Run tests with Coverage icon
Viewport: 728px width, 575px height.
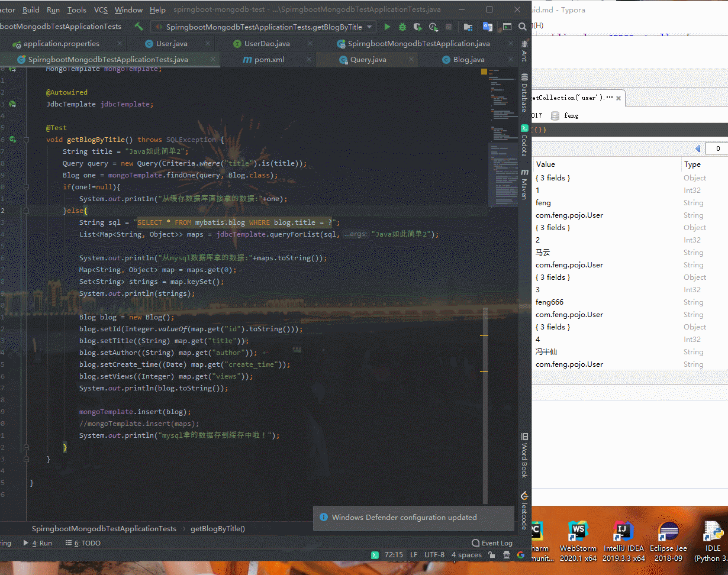(x=418, y=27)
